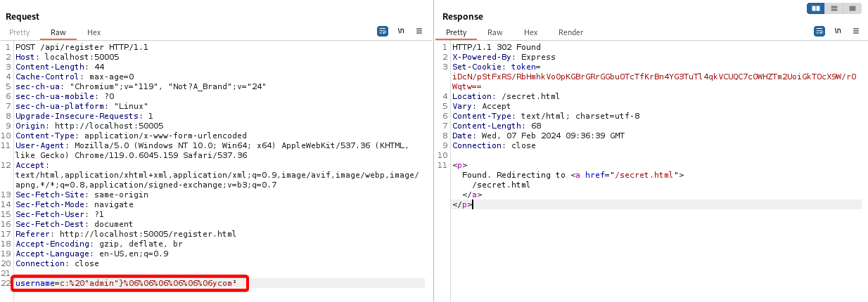The width and height of the screenshot is (868, 302).
Task: Click the Set-Cookie token header in Response
Action: pos(492,67)
